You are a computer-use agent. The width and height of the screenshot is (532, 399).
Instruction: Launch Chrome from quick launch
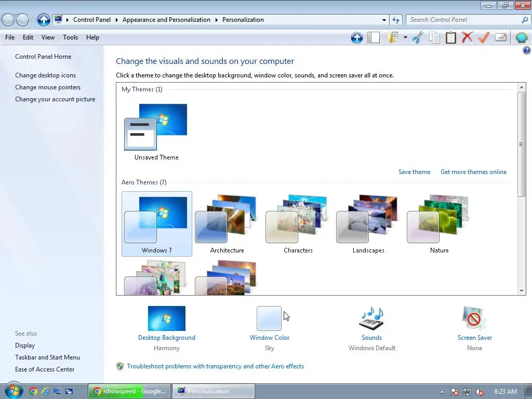(x=33, y=392)
